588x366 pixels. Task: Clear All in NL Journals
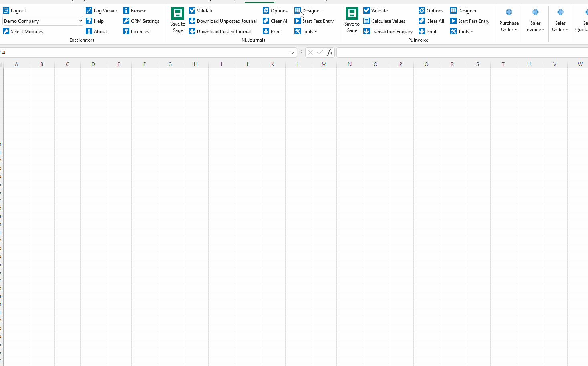pos(276,21)
